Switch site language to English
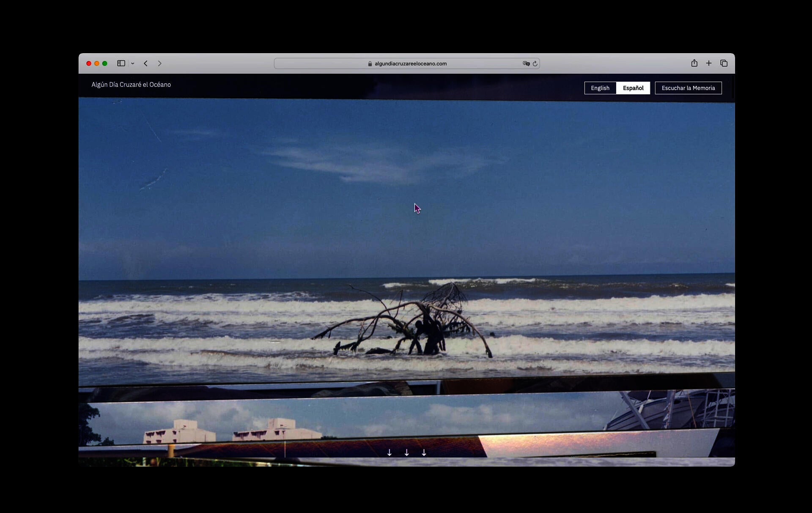This screenshot has height=513, width=812. [600, 88]
